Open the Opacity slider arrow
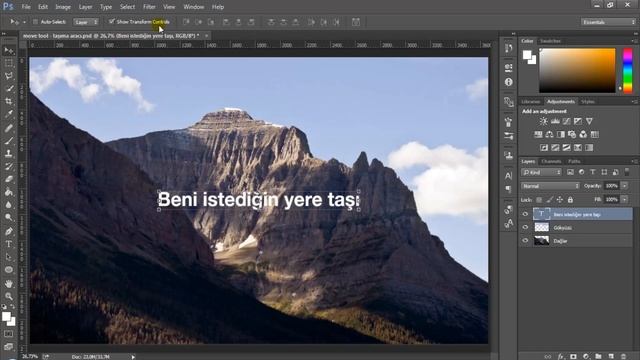640x360 pixels. pyautogui.click(x=624, y=186)
